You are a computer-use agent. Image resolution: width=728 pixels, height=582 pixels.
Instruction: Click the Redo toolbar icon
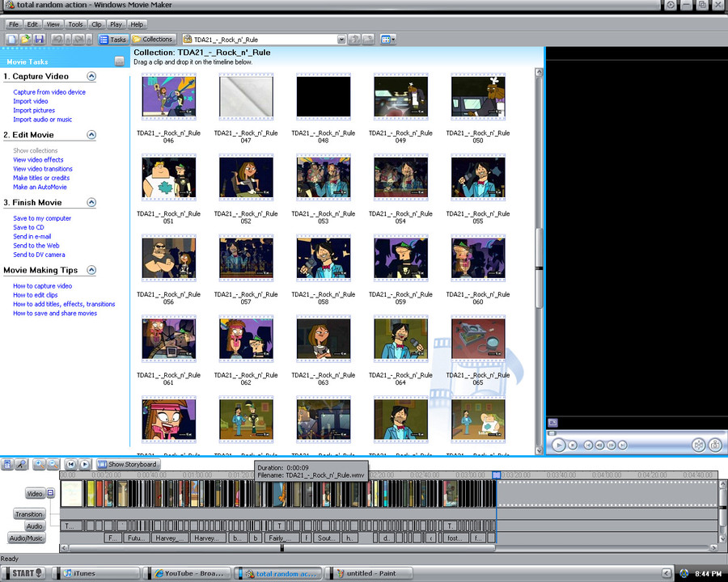tap(78, 40)
